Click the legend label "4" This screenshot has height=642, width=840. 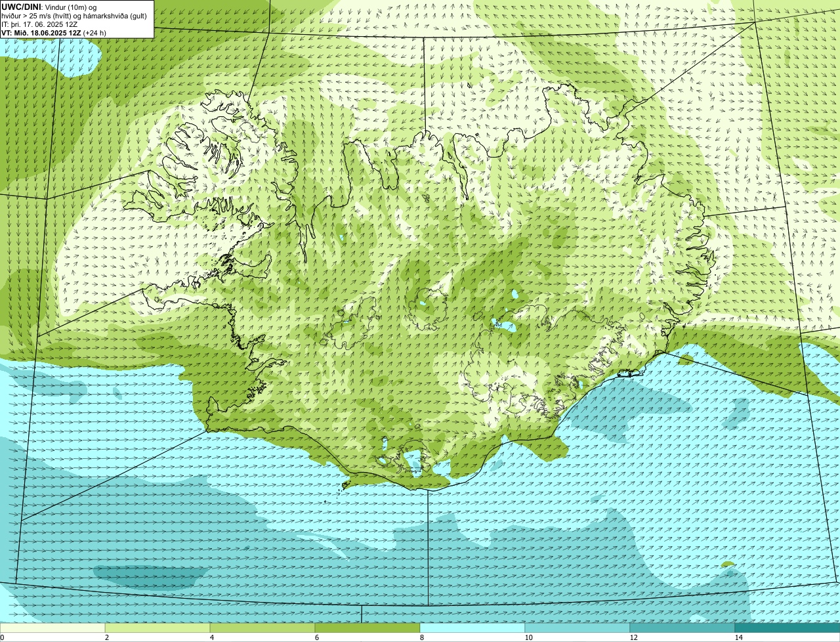(211, 637)
